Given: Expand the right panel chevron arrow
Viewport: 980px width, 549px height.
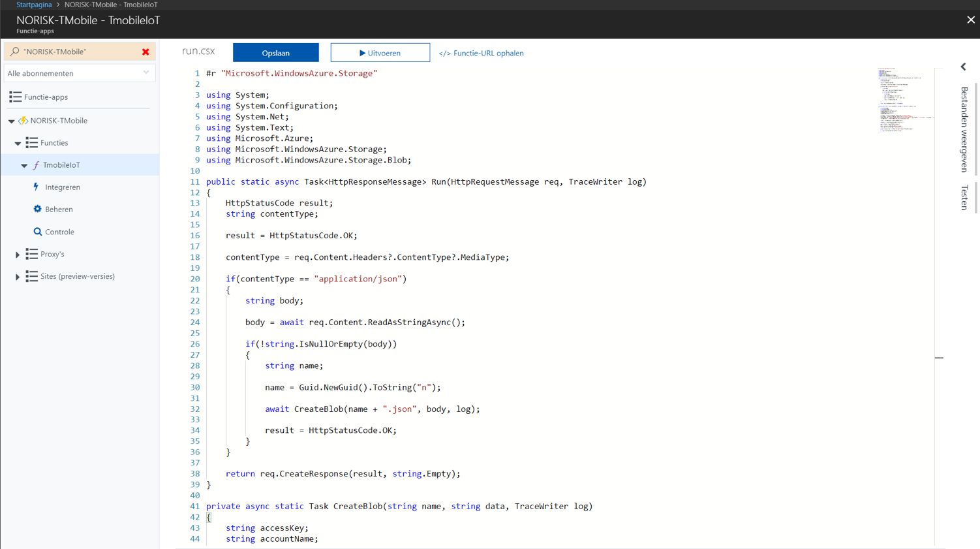Looking at the screenshot, I should click(964, 67).
